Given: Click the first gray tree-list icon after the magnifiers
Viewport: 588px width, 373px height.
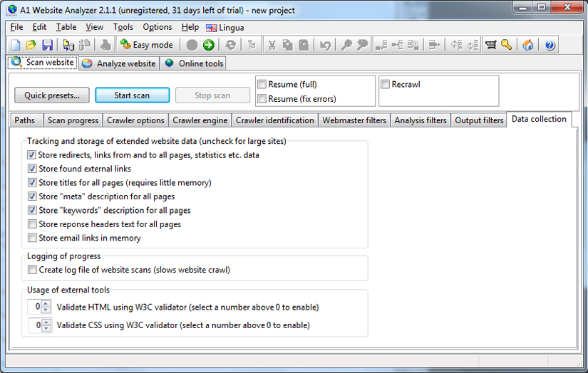Looking at the screenshot, I should pos(381,45).
